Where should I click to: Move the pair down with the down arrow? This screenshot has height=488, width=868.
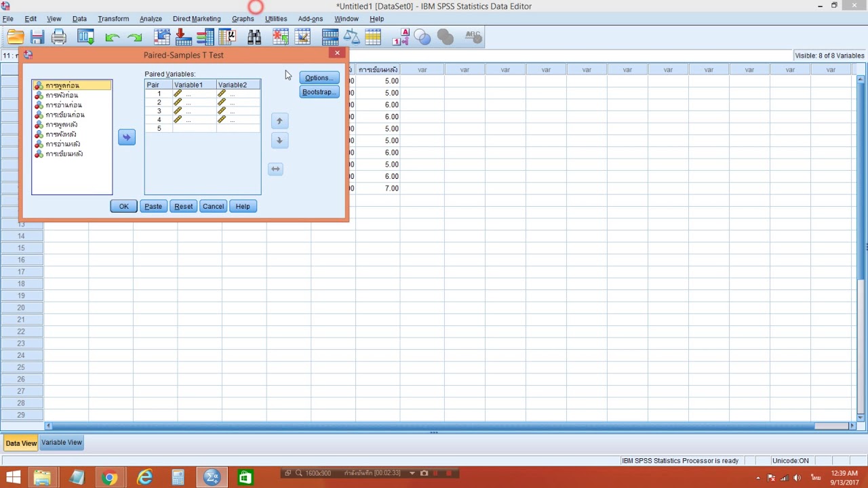279,140
